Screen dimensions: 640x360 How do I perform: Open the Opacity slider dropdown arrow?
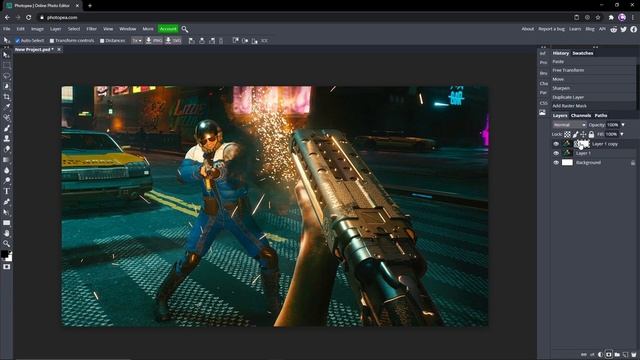tap(623, 125)
